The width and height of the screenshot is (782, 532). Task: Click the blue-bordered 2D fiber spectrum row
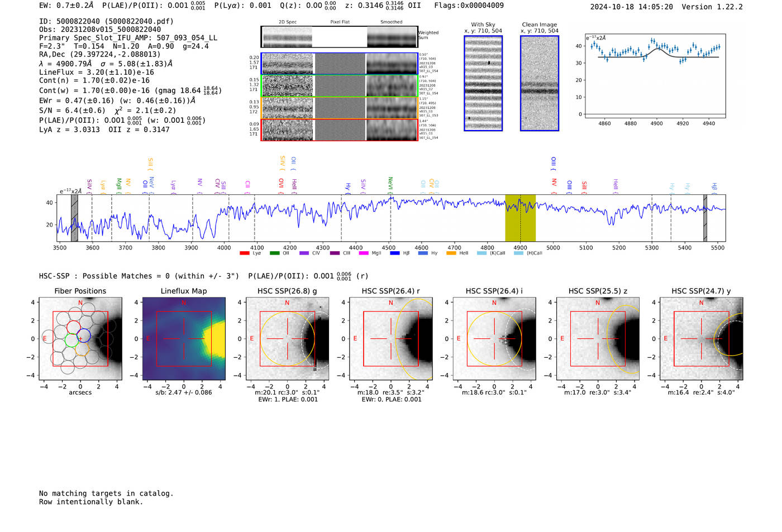(x=339, y=64)
